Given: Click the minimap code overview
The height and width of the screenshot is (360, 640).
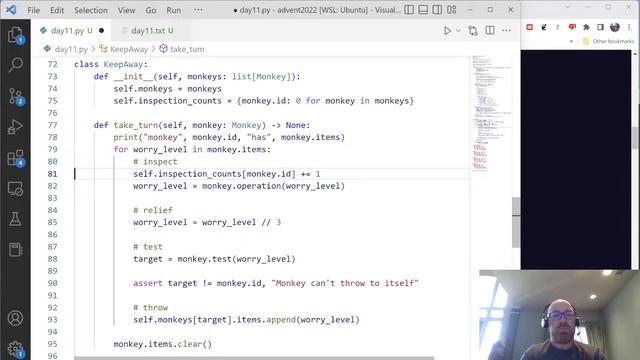Looking at the screenshot, I should pyautogui.click(x=490, y=114).
